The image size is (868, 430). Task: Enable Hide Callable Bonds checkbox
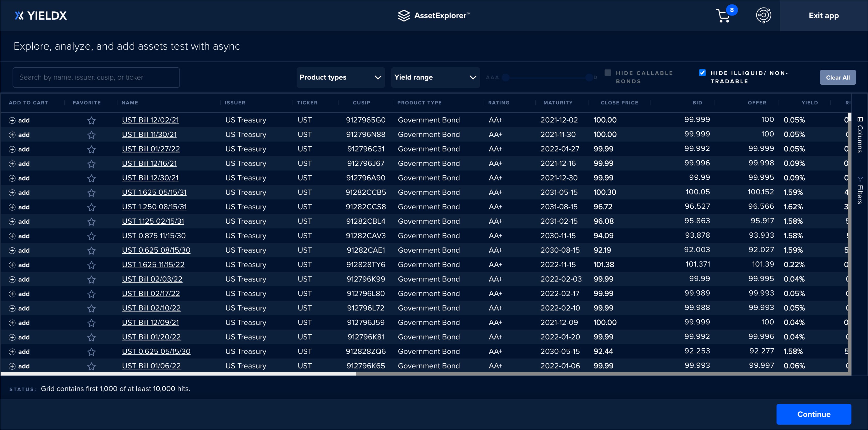(x=607, y=73)
